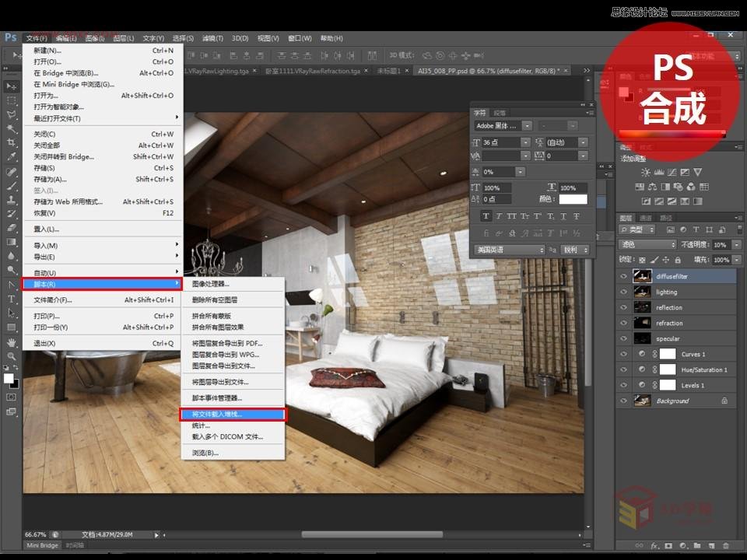Click the text color swatch in Character panel
Image resolution: width=747 pixels, height=560 pixels.
573,200
